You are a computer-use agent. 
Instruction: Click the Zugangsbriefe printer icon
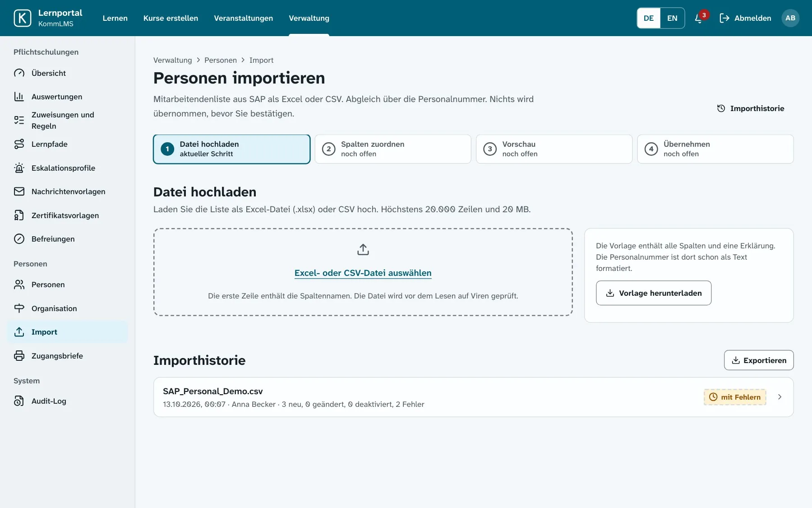point(19,356)
